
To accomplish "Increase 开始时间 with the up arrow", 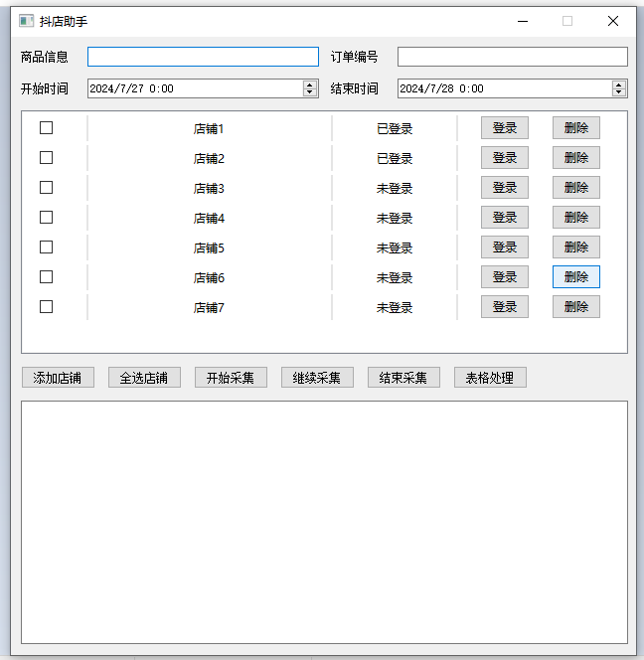I will tap(310, 84).
